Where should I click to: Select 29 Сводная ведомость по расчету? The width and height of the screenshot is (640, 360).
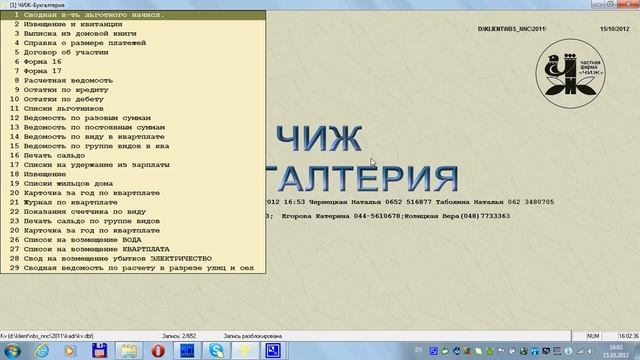[133, 268]
